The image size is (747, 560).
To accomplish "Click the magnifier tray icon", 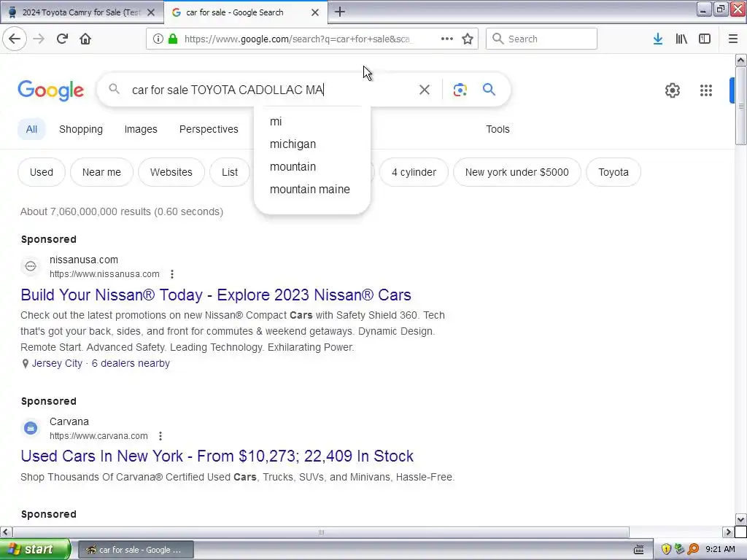I will pyautogui.click(x=693, y=550).
